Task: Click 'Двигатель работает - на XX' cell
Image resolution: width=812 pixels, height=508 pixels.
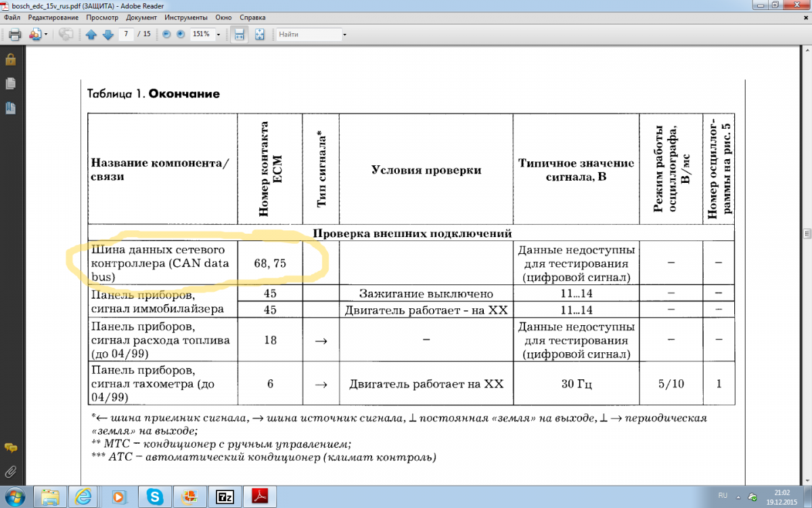Action: point(426,310)
